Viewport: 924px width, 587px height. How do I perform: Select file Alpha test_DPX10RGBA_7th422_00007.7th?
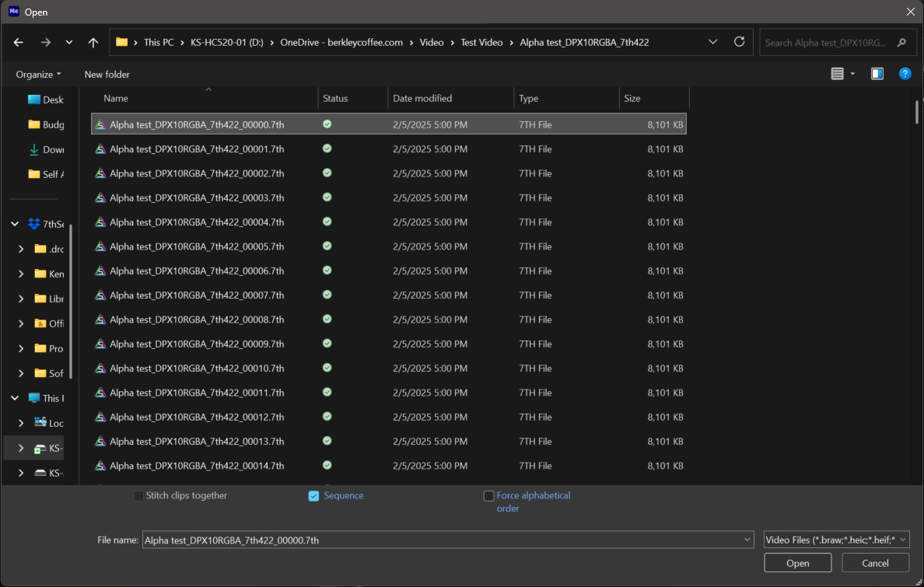click(x=197, y=295)
